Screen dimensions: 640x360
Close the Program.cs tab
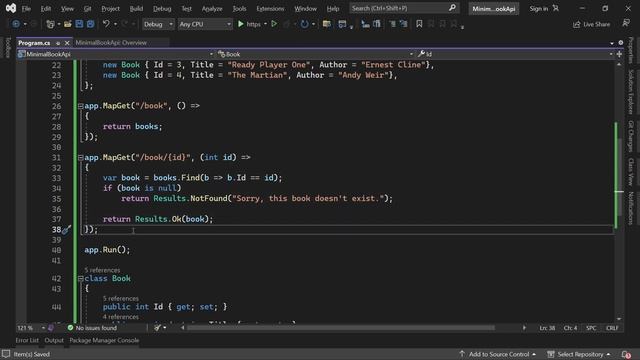point(67,43)
